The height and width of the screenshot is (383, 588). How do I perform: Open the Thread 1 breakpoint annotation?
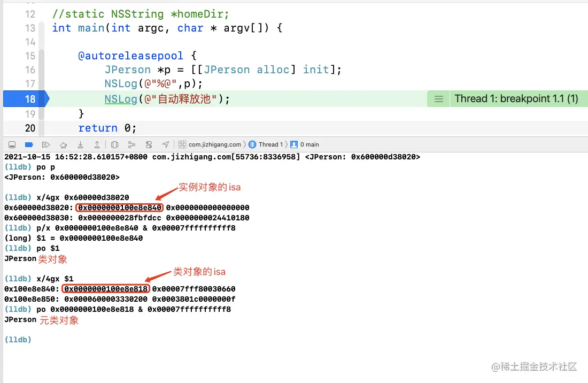pos(516,98)
